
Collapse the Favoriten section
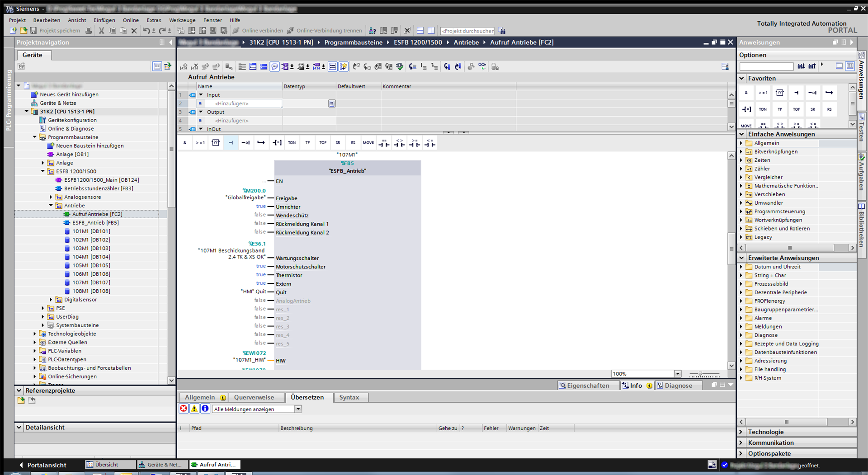pos(741,78)
